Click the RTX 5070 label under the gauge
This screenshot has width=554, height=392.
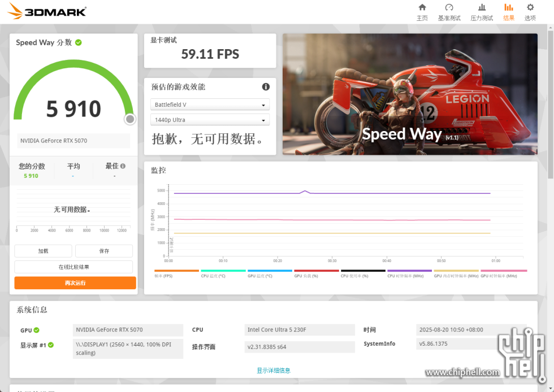(73, 141)
